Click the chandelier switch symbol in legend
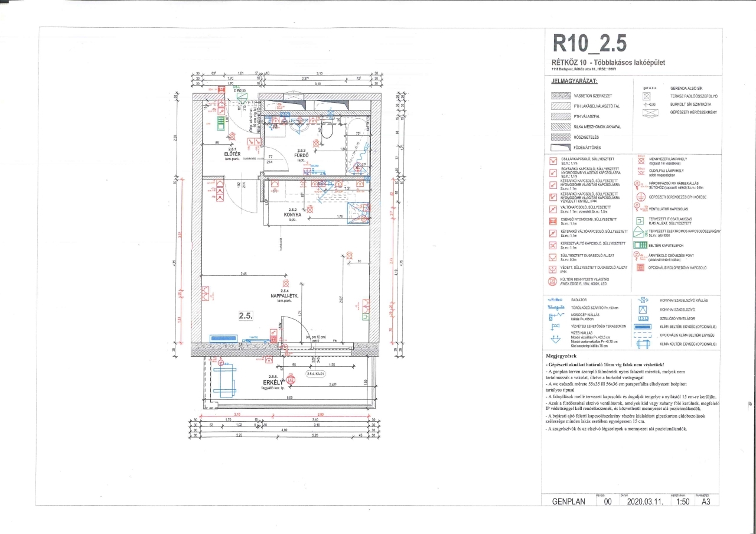This screenshot has width=756, height=534. [553, 161]
